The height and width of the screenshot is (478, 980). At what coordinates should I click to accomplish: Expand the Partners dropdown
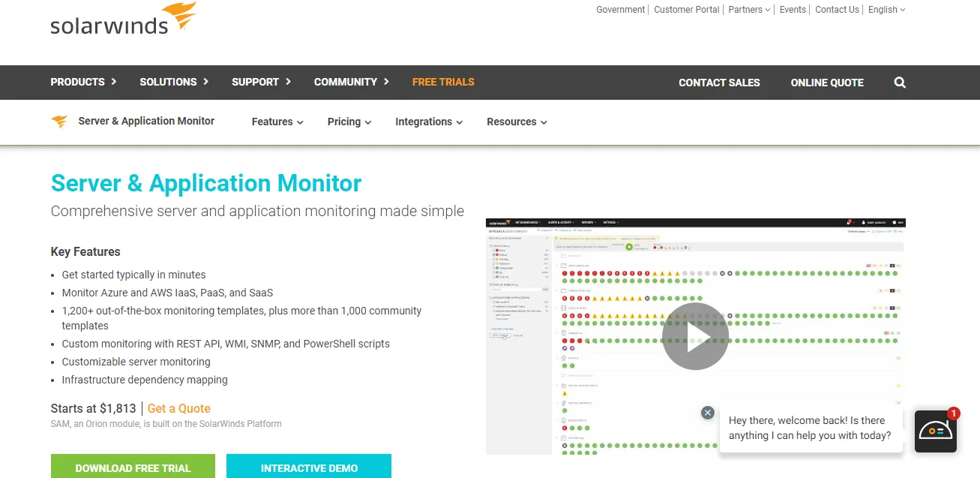tap(750, 10)
